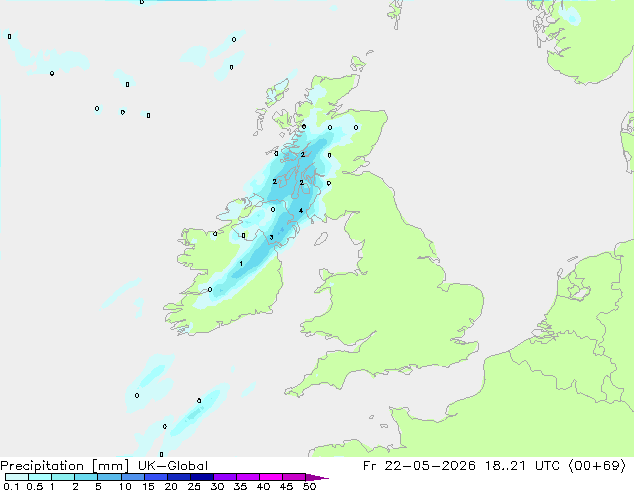Select the 25–30 mm legend swatch
634x490 pixels.
pyautogui.click(x=201, y=477)
